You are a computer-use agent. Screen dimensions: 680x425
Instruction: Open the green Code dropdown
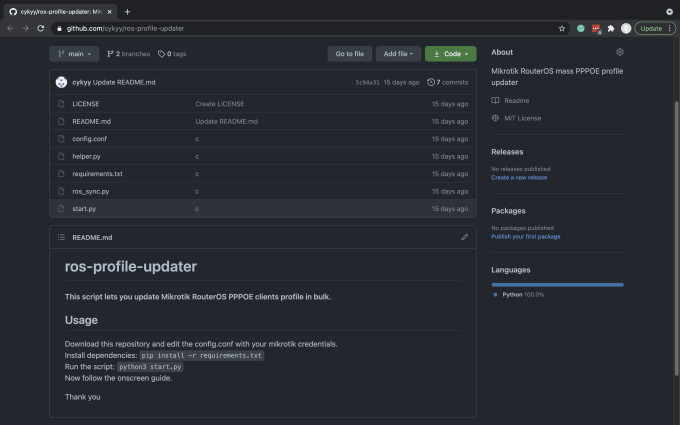[x=451, y=54]
